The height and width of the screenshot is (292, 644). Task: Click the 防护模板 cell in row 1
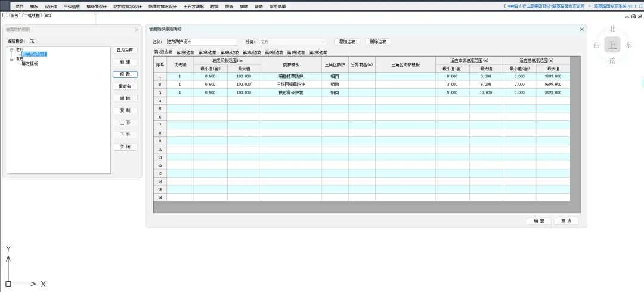[291, 77]
